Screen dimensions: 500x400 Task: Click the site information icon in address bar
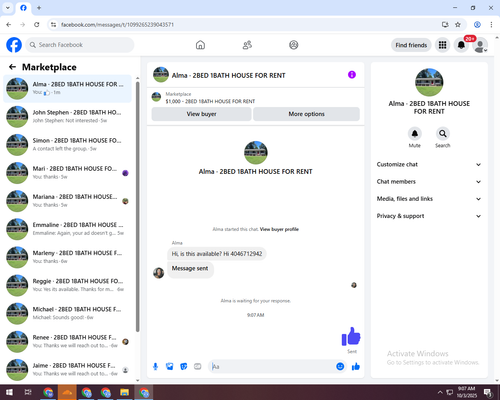[53, 24]
